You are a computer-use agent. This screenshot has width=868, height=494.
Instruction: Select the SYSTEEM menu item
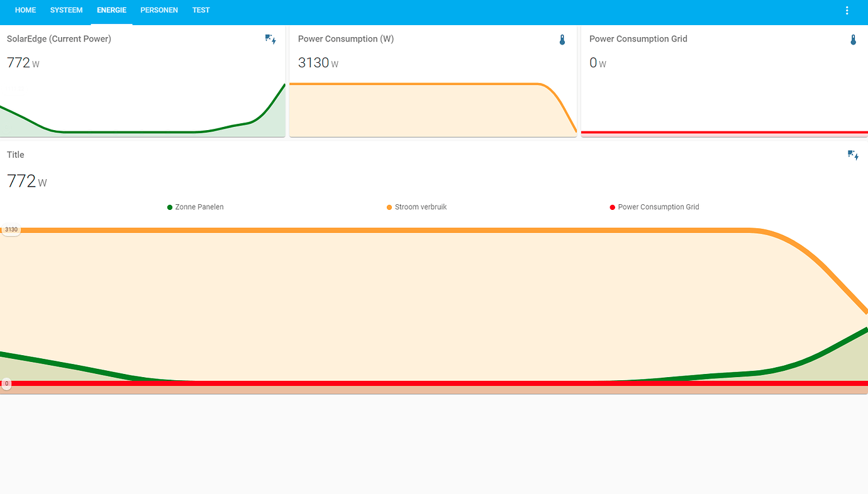pyautogui.click(x=66, y=10)
